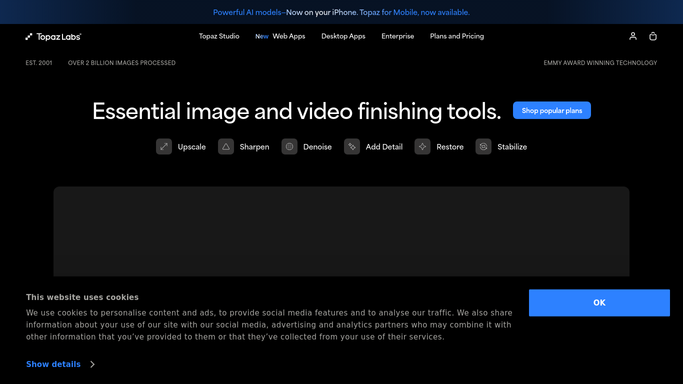The width and height of the screenshot is (683, 384).
Task: Click 'EST. 2001' text
Action: coord(39,63)
